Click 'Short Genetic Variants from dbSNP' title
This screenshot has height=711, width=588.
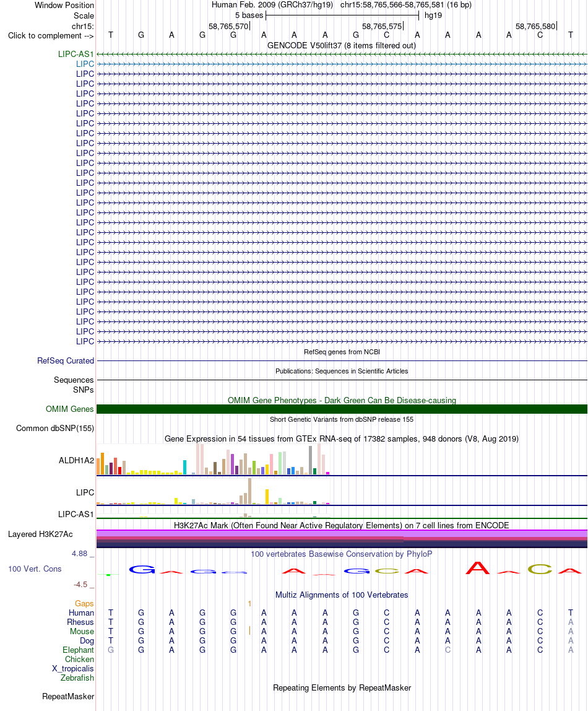[342, 419]
